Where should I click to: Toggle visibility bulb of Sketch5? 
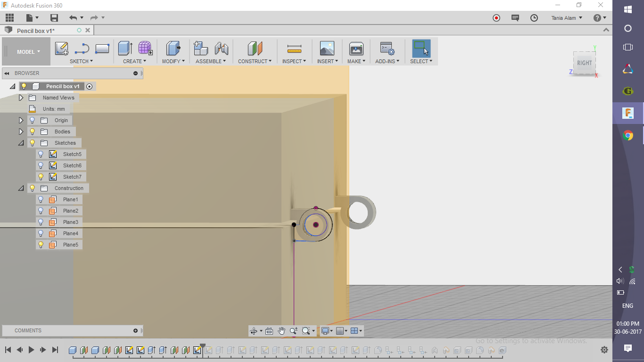(x=41, y=154)
